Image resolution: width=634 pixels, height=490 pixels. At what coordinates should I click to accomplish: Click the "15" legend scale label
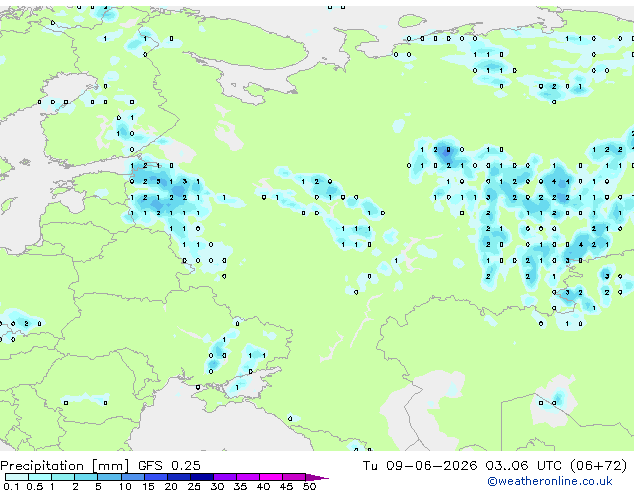148,486
